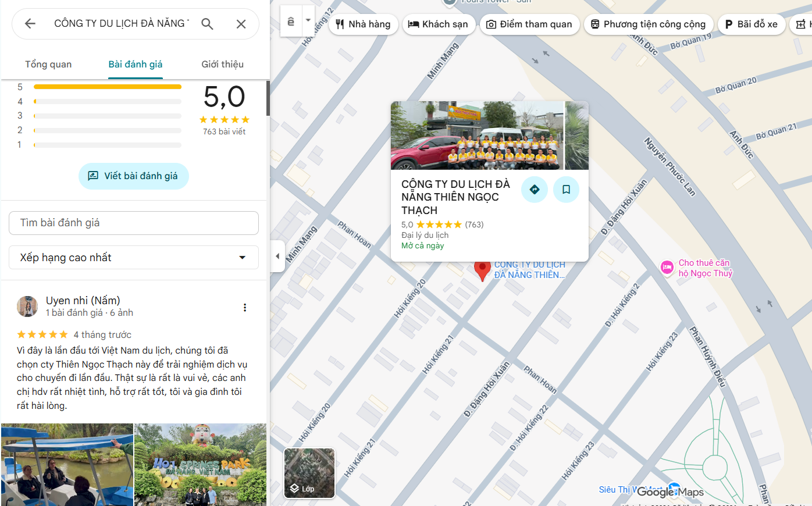Switch to the Giới thiệu tab
The image size is (812, 506).
point(222,64)
